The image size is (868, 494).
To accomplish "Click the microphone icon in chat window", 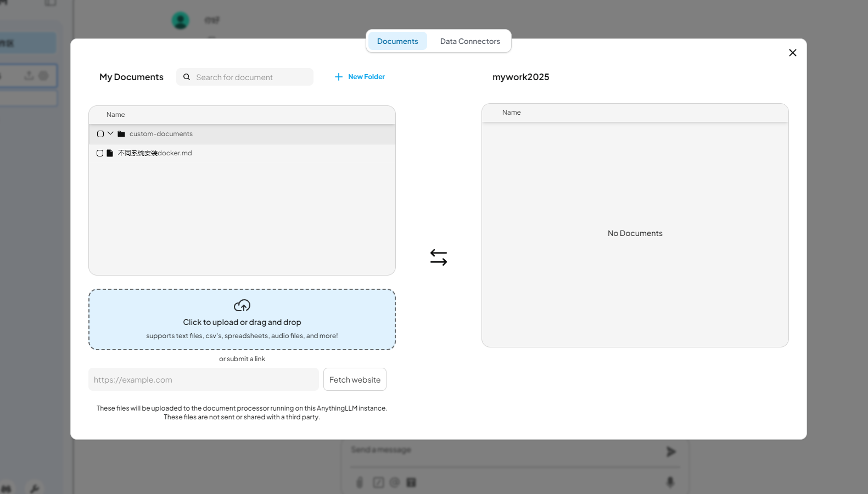I will [x=670, y=482].
